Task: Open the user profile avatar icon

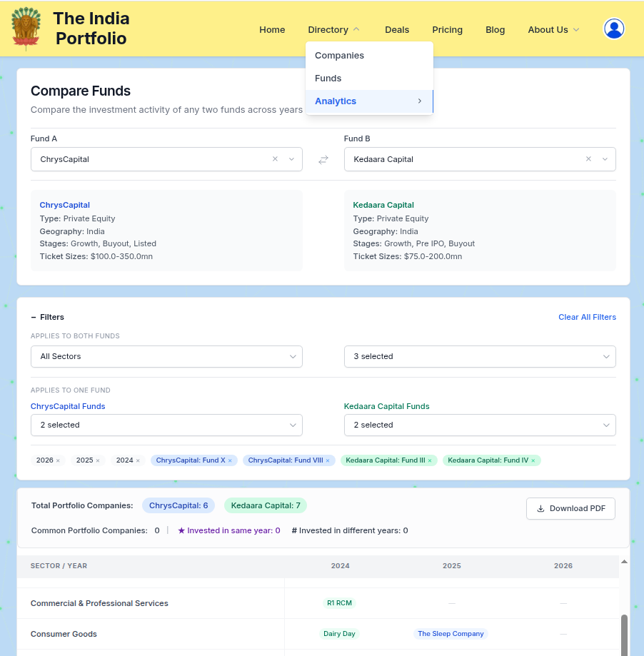Action: click(614, 29)
